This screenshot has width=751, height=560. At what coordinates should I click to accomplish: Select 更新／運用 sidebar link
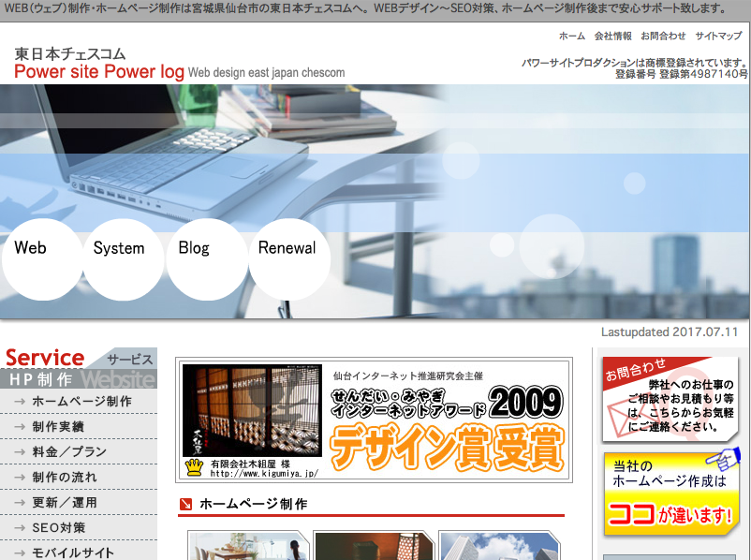tap(64, 502)
